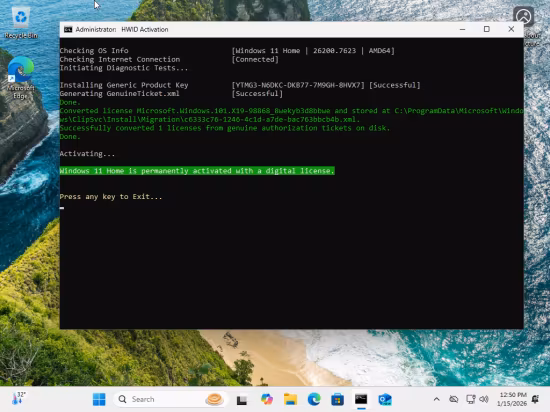Close the HWID Activation window
This screenshot has width=550, height=412.
point(511,29)
